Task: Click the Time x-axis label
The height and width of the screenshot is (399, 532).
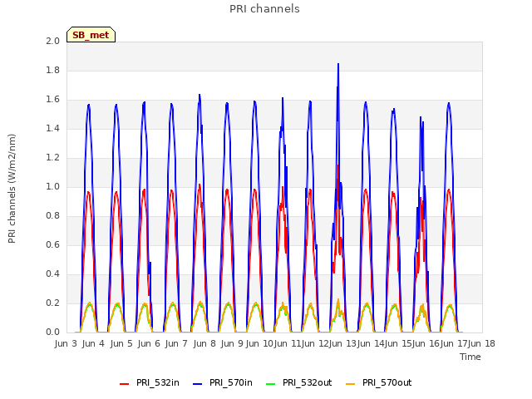Action: pos(470,357)
